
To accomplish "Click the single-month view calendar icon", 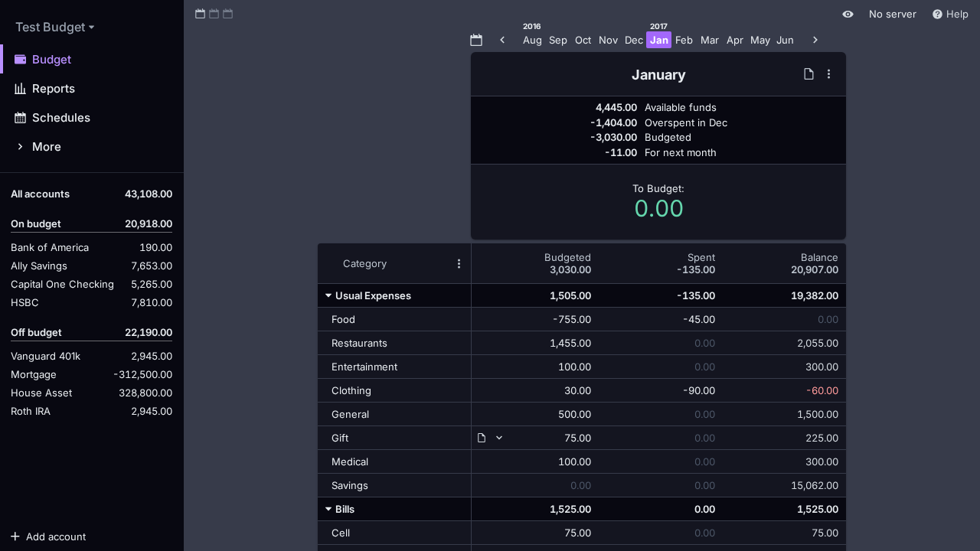I will pos(200,14).
